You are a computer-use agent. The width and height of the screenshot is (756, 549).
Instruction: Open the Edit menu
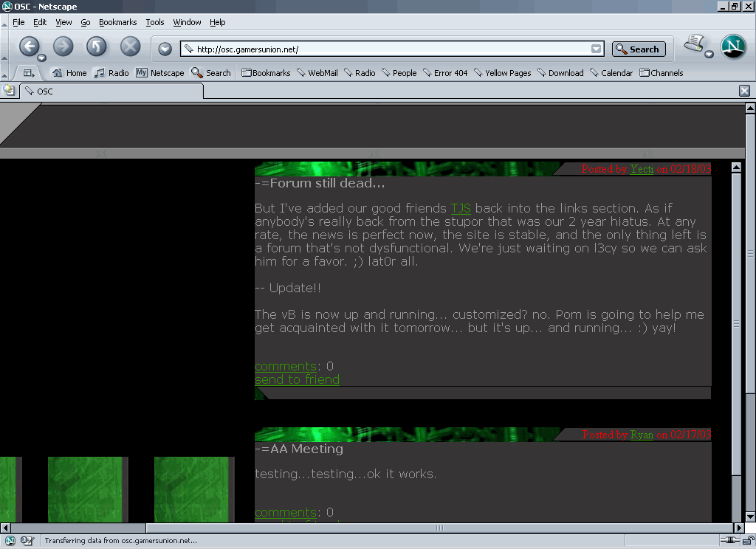40,22
